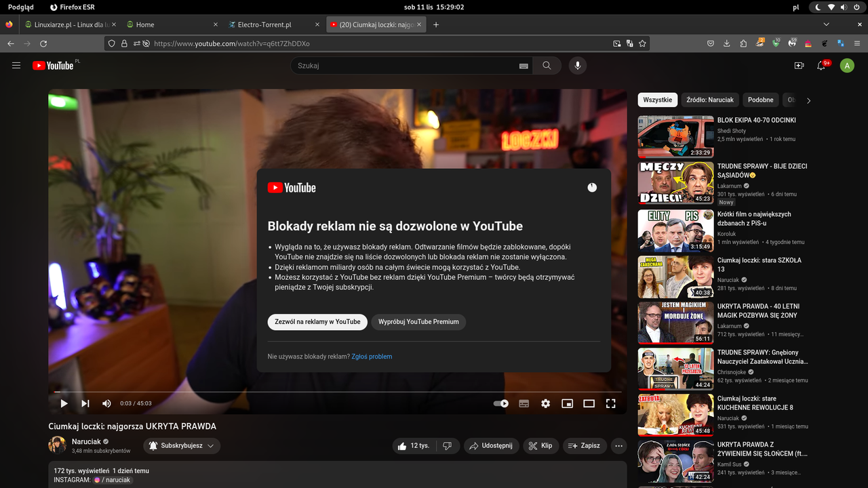Open BLOK EKIPA 40-70 ODCINKI thumbnail
868x488 pixels.
[675, 137]
